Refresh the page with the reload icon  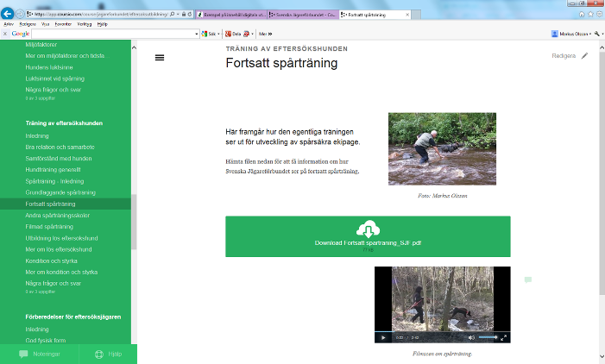190,14
